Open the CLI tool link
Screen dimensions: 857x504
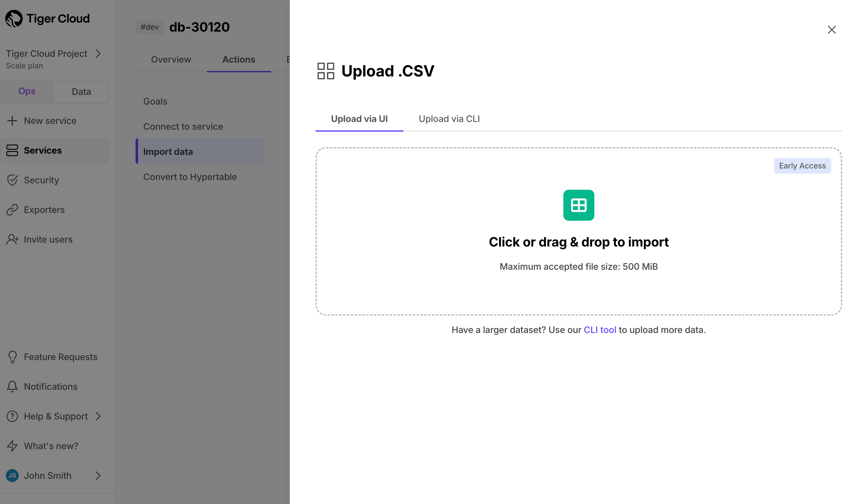(x=600, y=329)
